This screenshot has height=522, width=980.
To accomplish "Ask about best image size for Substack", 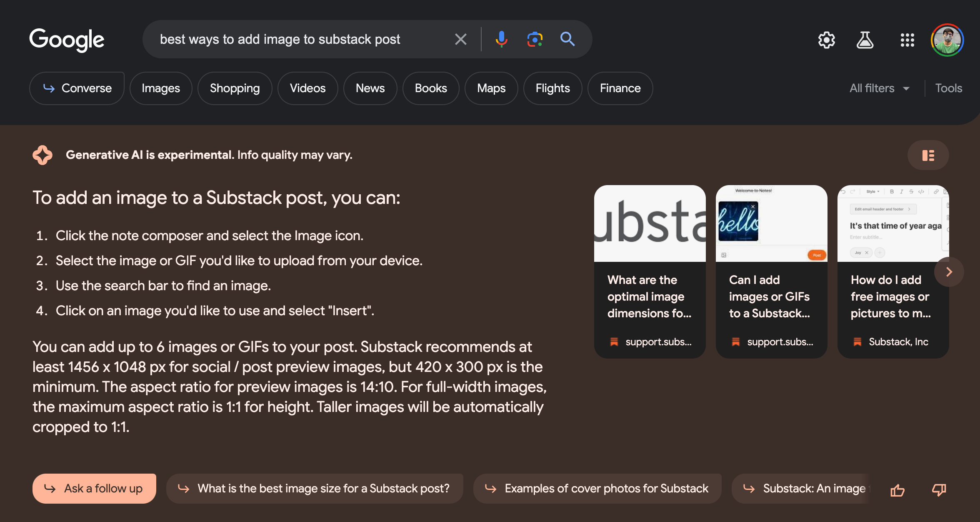I will coord(315,488).
